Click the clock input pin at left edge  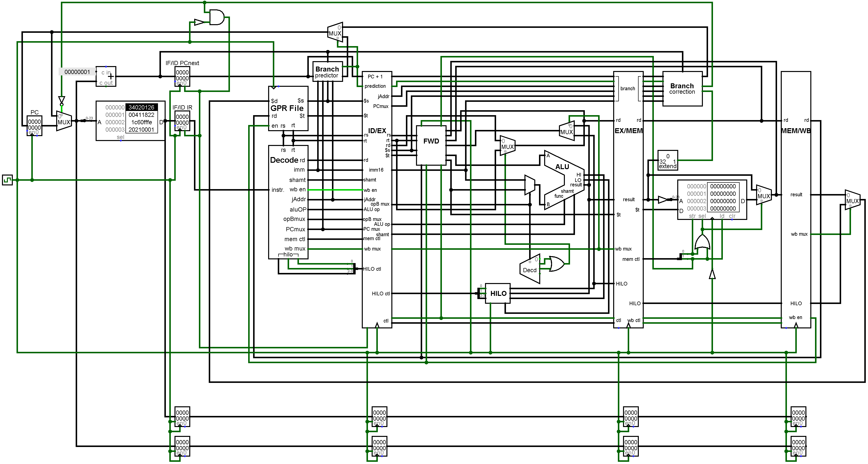[7, 180]
